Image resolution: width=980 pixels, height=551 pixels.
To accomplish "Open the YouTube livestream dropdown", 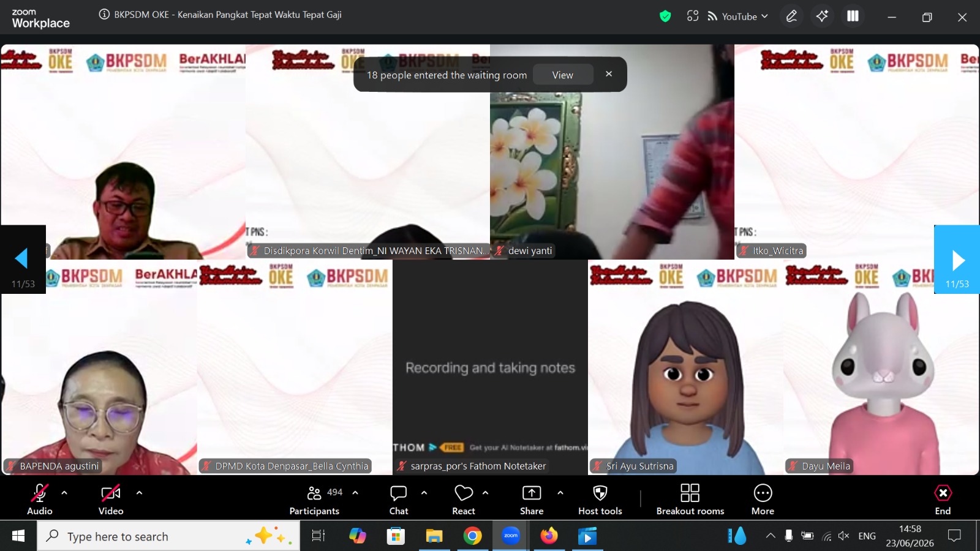I will click(x=737, y=17).
